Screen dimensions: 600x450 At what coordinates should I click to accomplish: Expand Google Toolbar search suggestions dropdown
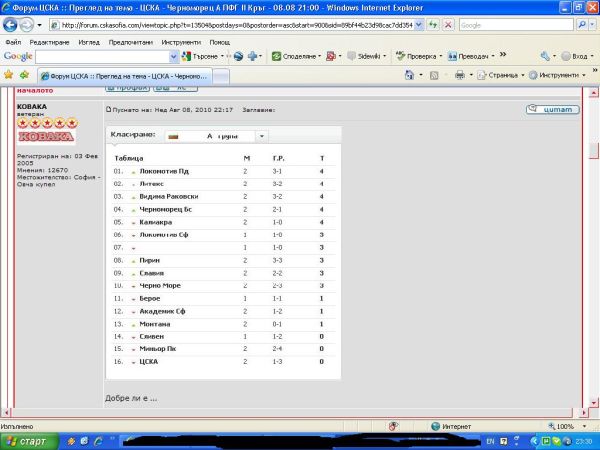[174, 57]
